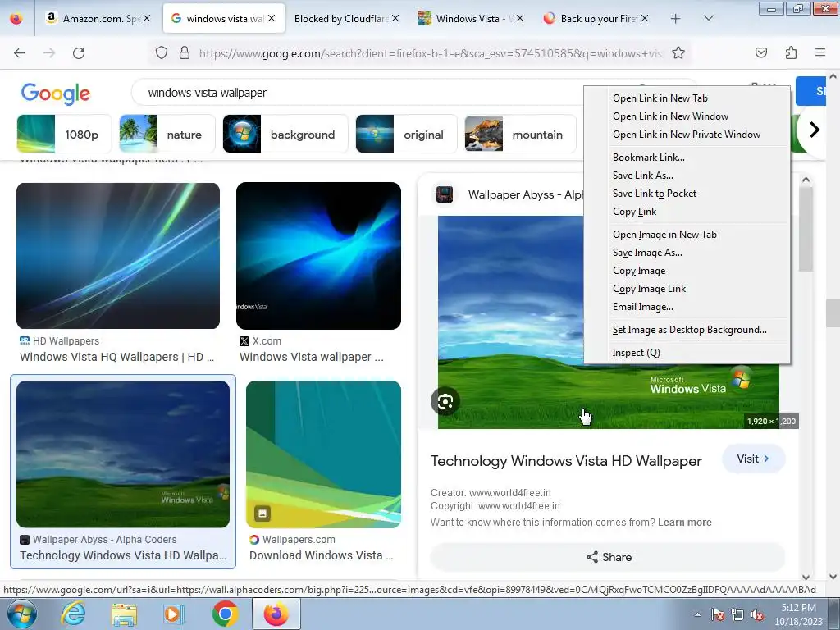Click the Visit button
This screenshot has width=840, height=630.
(x=753, y=459)
